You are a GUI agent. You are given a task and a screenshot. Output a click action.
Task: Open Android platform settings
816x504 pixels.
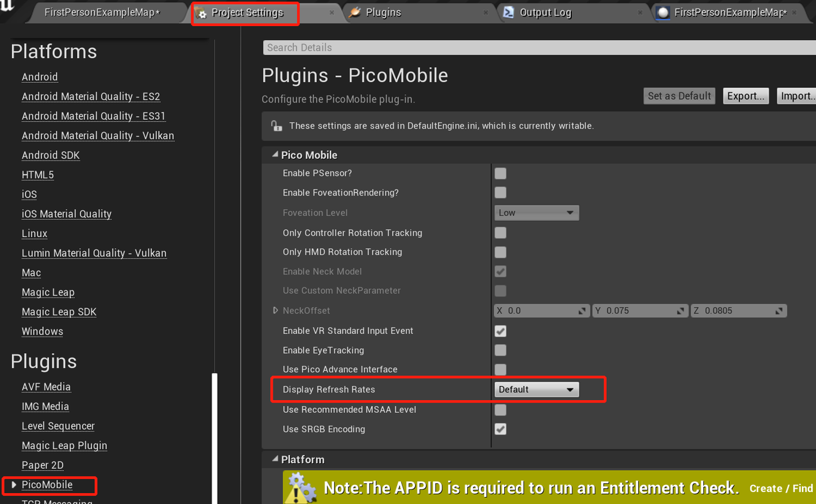coord(40,77)
